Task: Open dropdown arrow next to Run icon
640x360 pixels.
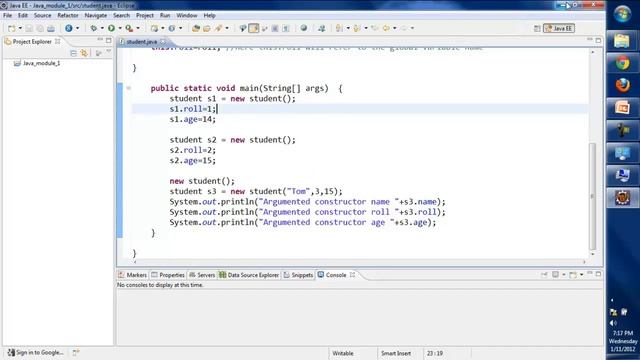Action: coord(120,28)
